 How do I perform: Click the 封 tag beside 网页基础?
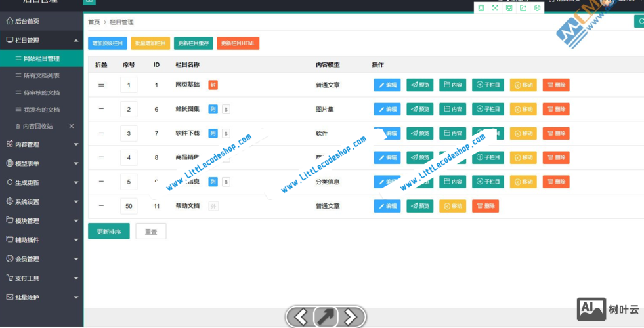(213, 85)
